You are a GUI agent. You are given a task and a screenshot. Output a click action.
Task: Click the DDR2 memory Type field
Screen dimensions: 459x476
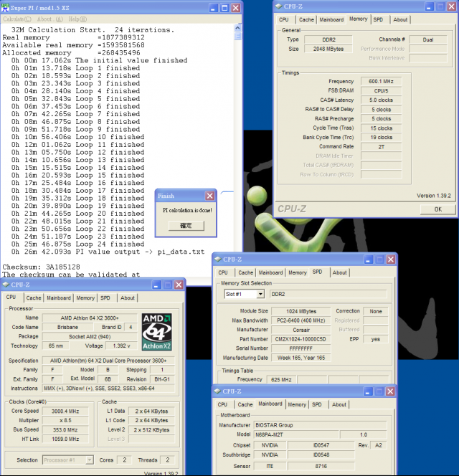click(x=328, y=39)
